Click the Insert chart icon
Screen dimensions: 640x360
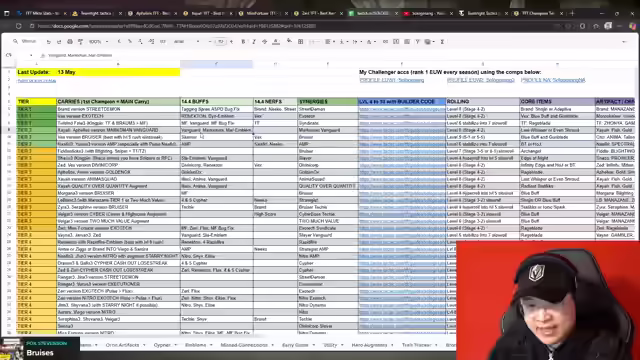click(407, 42)
